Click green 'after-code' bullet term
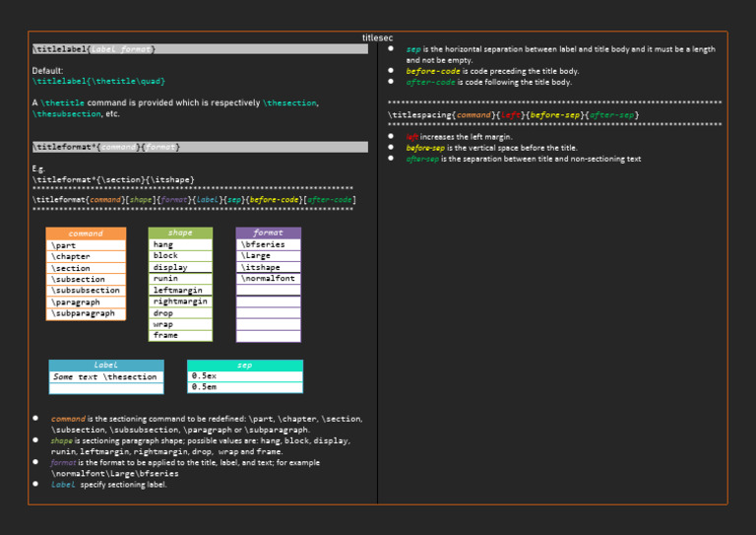The image size is (756, 535). click(x=430, y=82)
